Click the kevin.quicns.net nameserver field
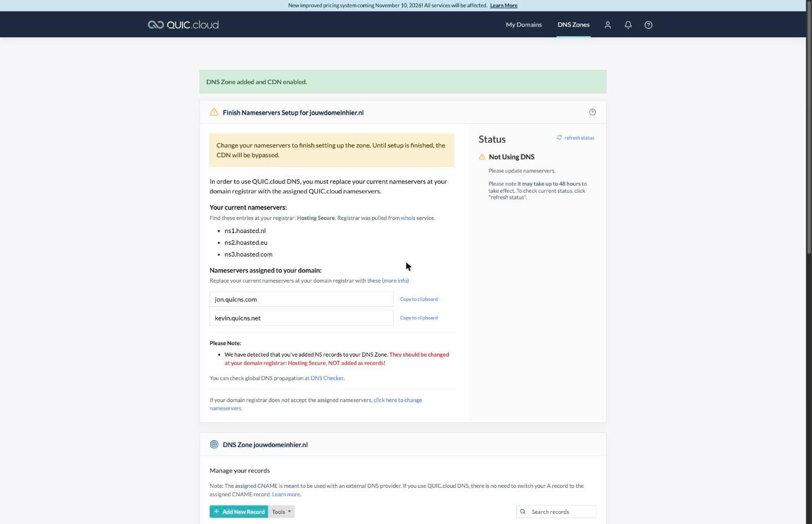This screenshot has width=812, height=524. click(x=301, y=318)
